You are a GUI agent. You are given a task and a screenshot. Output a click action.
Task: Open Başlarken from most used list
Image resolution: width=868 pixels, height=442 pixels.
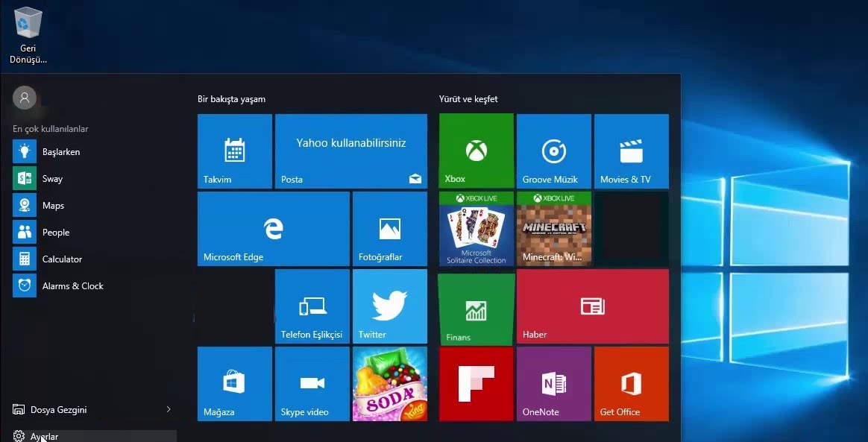coord(94,151)
